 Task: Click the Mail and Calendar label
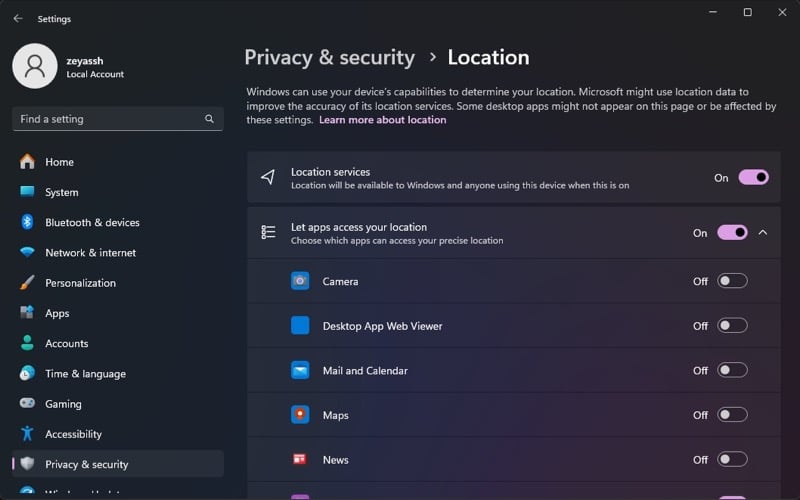[x=365, y=370]
